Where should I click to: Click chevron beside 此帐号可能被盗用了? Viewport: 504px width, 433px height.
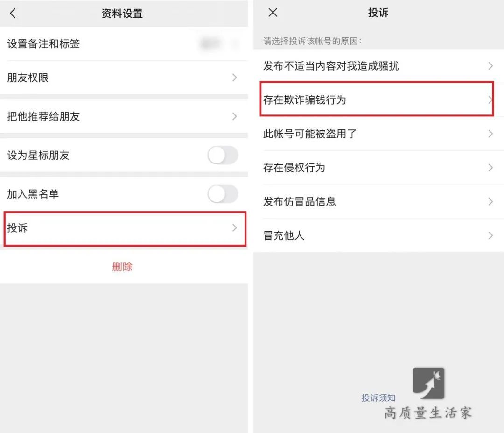pos(490,134)
